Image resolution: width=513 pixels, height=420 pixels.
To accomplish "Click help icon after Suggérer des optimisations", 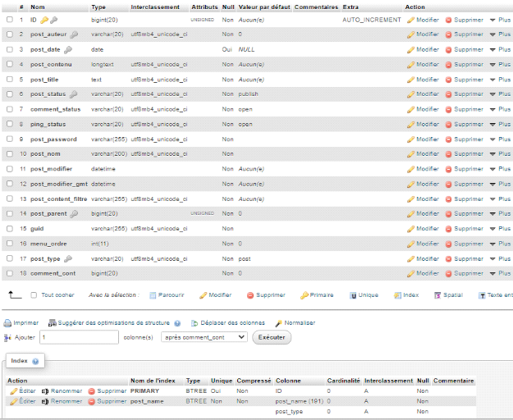I will pyautogui.click(x=177, y=323).
